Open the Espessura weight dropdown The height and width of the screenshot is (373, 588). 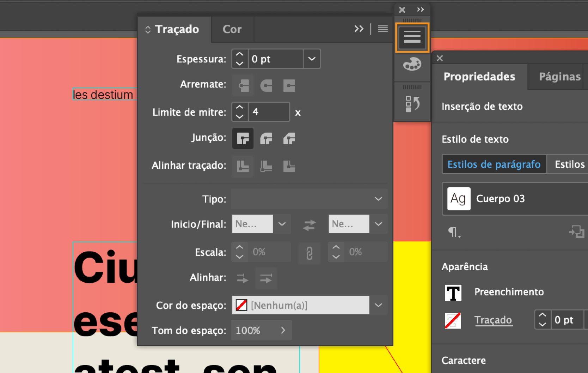pyautogui.click(x=312, y=59)
